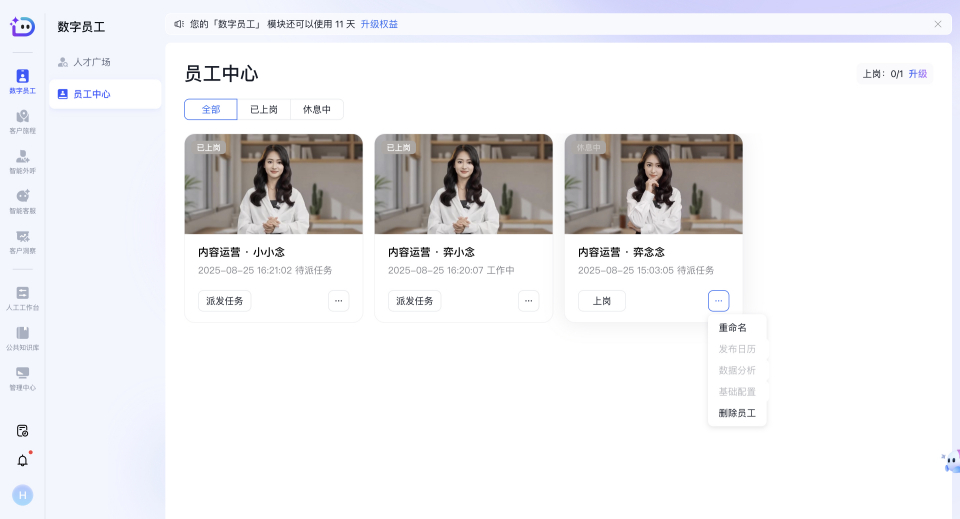Switch to the 已上岗 tab
This screenshot has height=519, width=960.
(264, 110)
